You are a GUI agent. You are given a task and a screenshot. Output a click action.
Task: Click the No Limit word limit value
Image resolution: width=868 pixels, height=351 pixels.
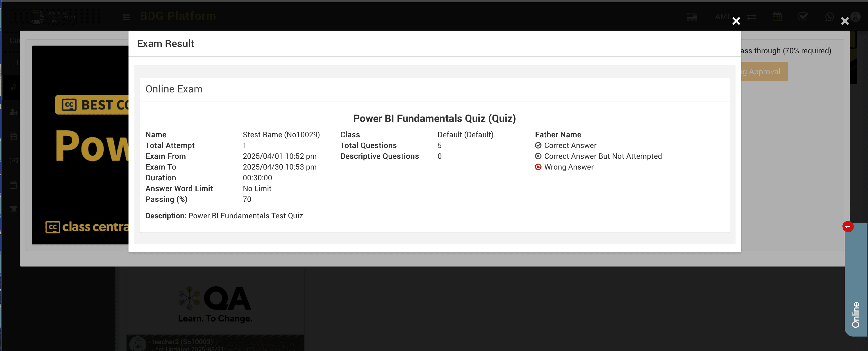(x=257, y=189)
